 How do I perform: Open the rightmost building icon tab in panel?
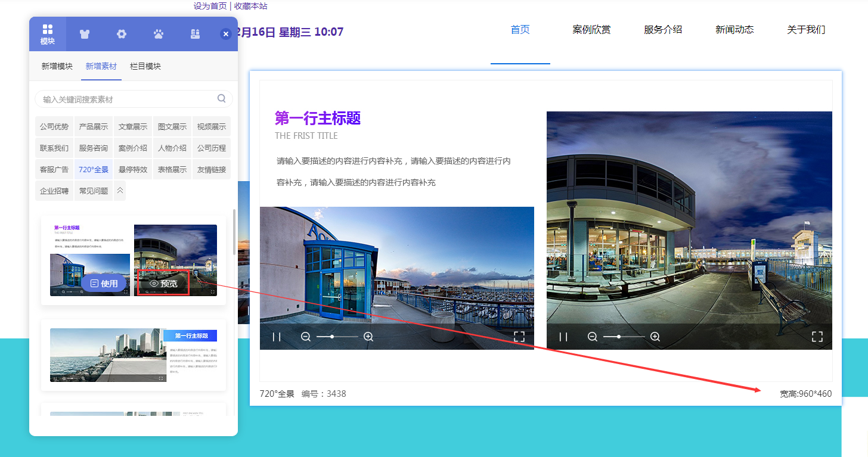coord(195,34)
